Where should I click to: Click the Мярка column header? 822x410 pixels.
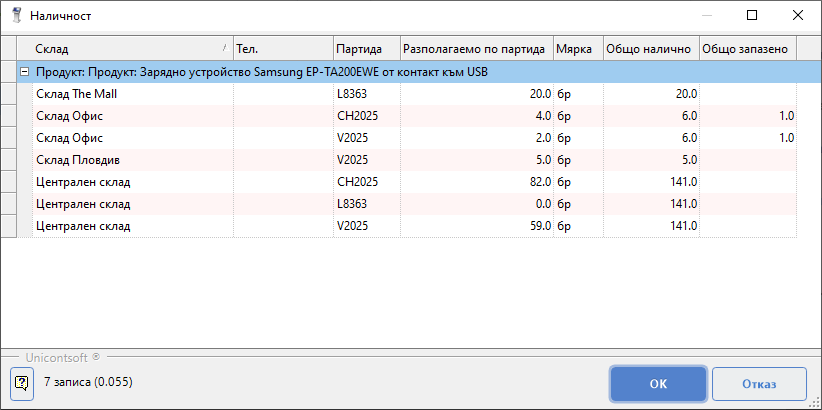pos(577,48)
